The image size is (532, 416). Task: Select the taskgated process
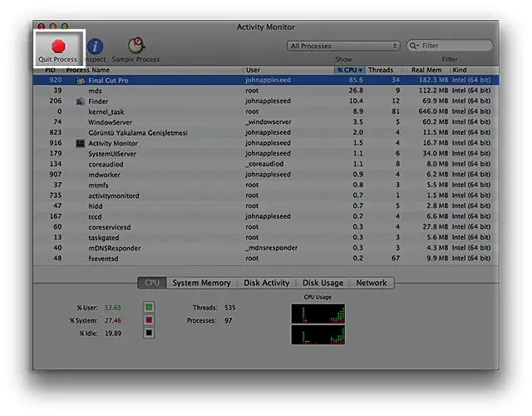click(103, 238)
